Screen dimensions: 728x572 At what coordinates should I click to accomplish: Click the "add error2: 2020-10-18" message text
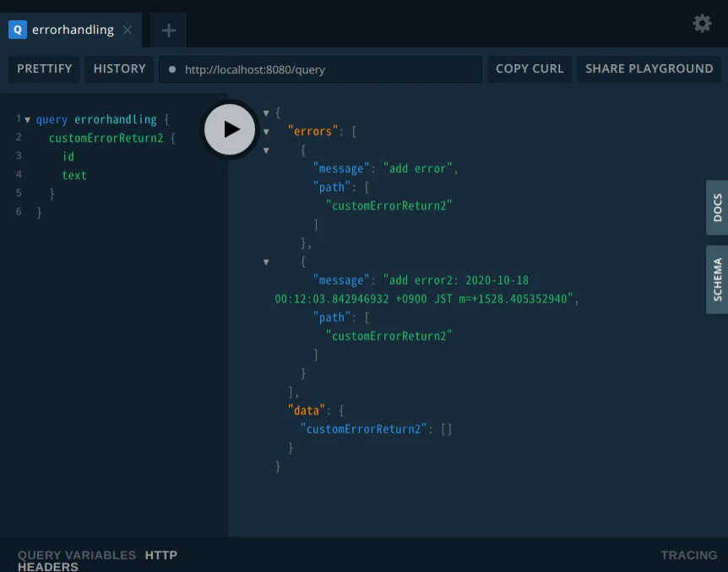pyautogui.click(x=456, y=281)
